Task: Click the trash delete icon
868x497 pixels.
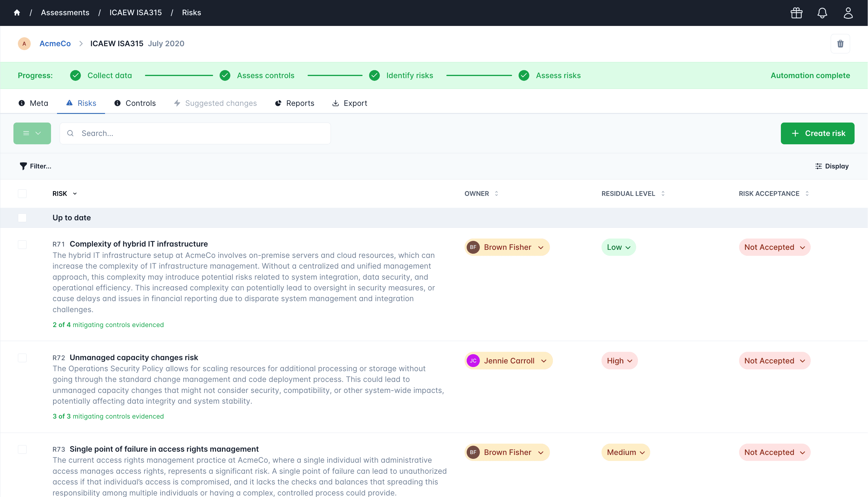Action: coord(840,44)
